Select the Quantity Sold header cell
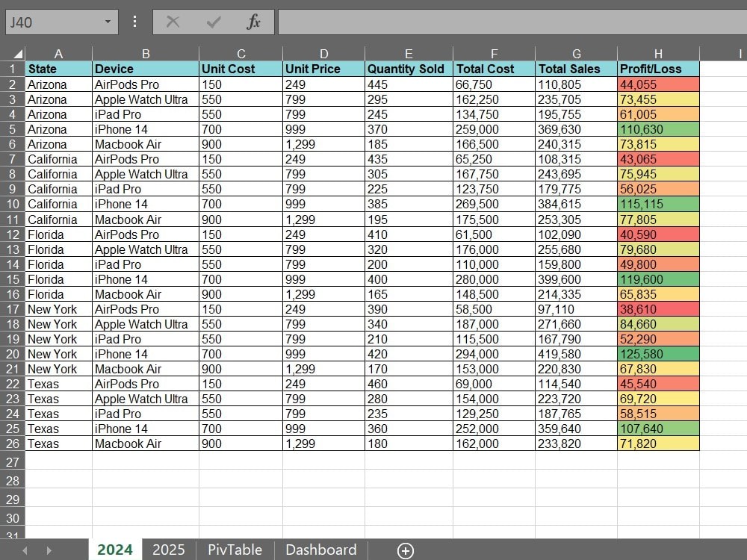The image size is (747, 560). click(x=409, y=69)
